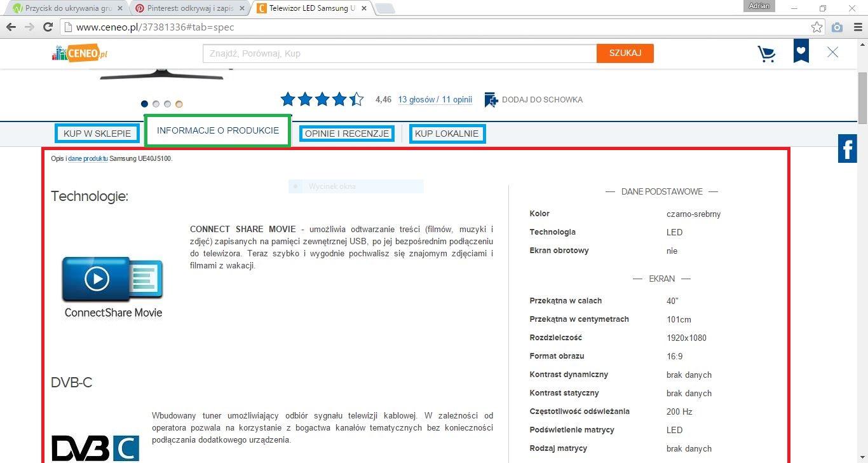The image size is (868, 463).
Task: Click the Dodaj do schowka link text
Action: pos(542,100)
